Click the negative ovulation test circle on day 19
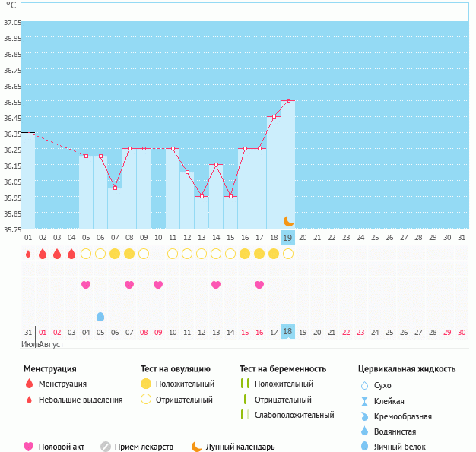 288,254
